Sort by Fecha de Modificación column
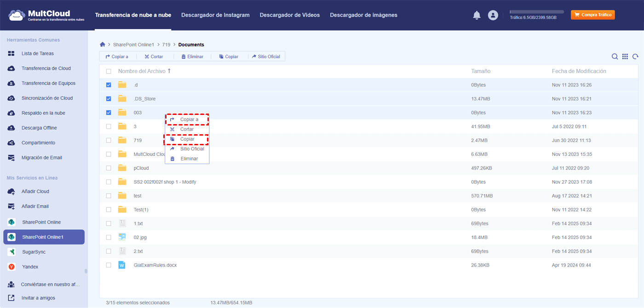Screen dimensions: 644x308 [579, 71]
